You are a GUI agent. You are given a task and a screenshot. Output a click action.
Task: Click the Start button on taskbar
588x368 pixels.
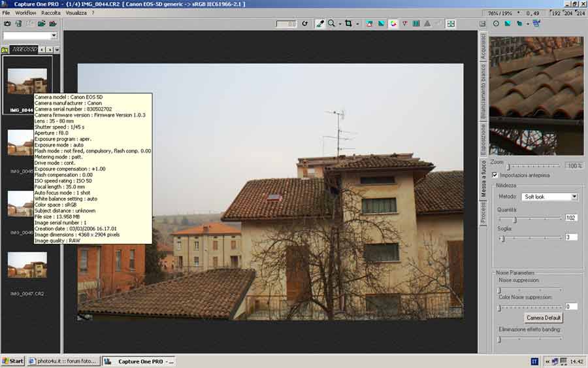point(13,361)
